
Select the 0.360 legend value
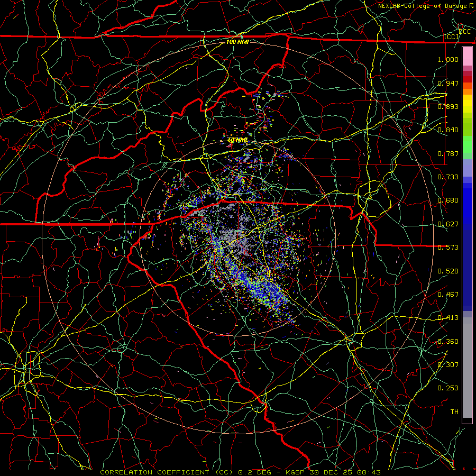[448, 342]
